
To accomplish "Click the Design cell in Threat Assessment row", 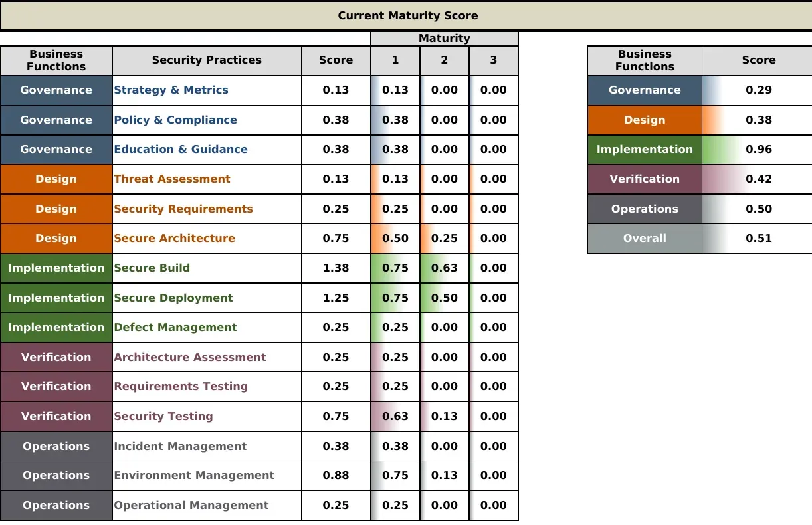I will (56, 179).
